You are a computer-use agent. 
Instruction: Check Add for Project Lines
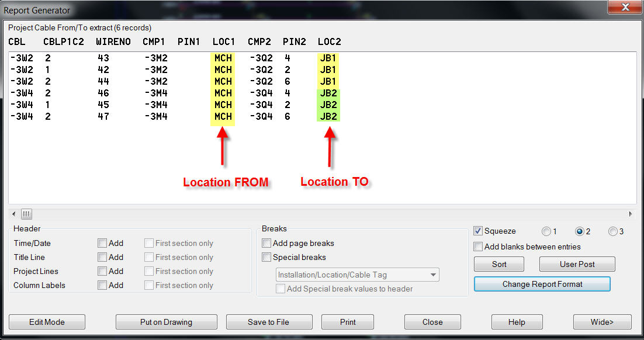click(102, 271)
